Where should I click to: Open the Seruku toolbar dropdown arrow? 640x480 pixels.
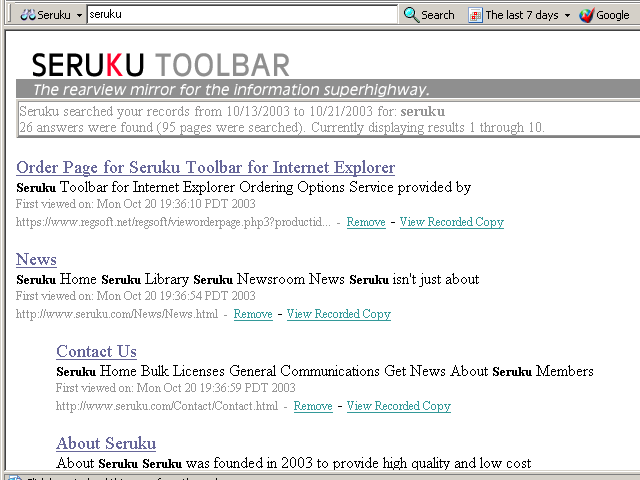pyautogui.click(x=79, y=16)
